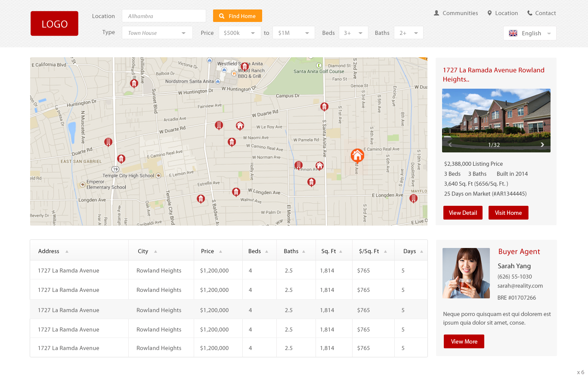Select the orange home marker on the map
The image size is (588, 378).
(357, 156)
